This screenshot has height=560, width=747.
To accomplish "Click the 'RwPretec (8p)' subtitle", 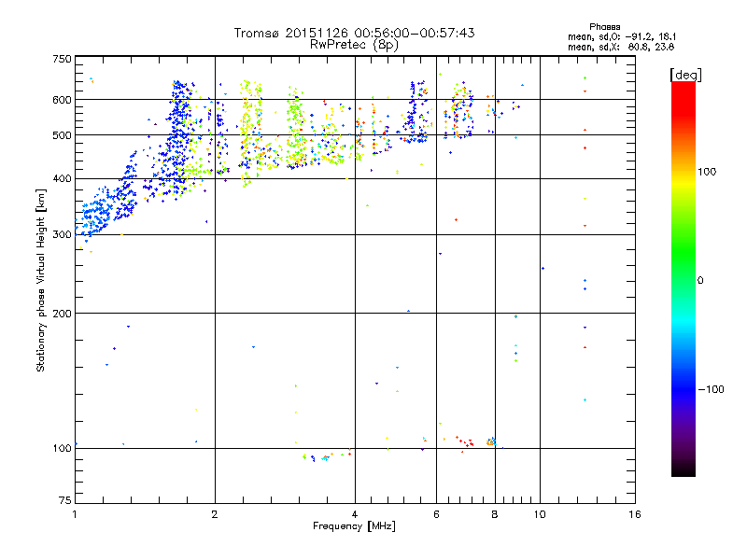I will [354, 45].
